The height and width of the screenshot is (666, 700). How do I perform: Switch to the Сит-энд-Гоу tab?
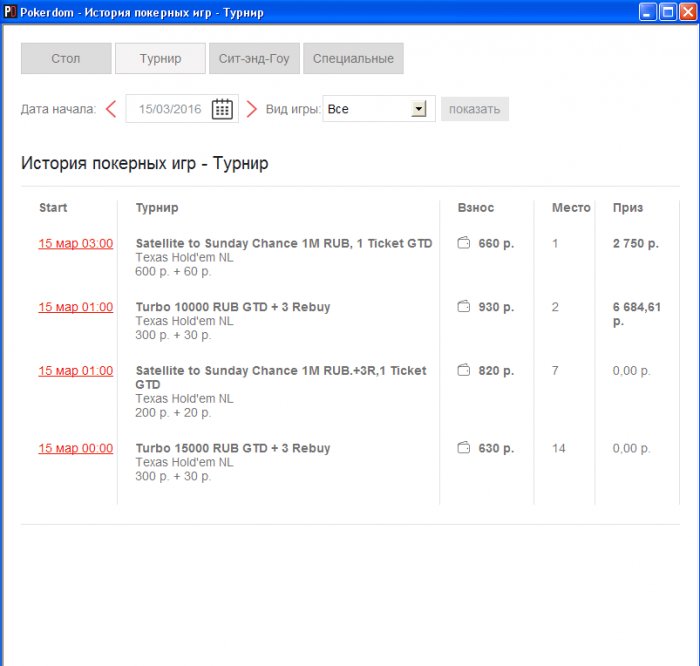(x=254, y=58)
